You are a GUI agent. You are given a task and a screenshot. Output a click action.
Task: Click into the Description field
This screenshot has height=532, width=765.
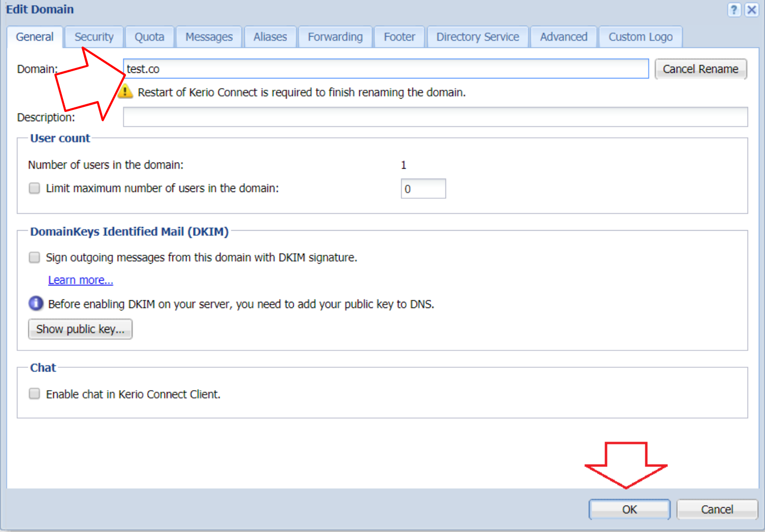pyautogui.click(x=435, y=117)
